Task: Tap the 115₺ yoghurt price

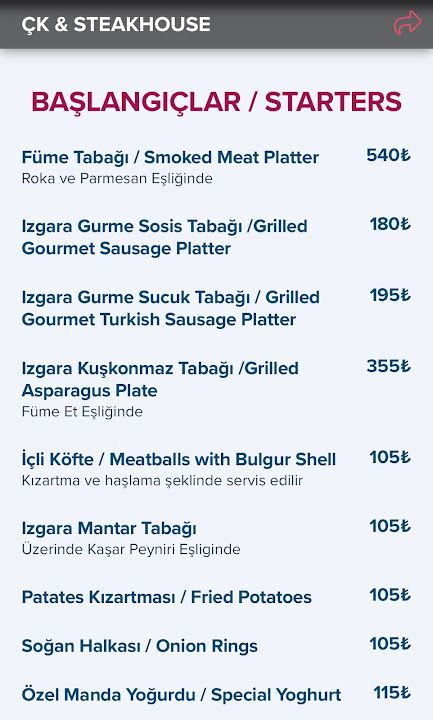Action: pyautogui.click(x=392, y=692)
